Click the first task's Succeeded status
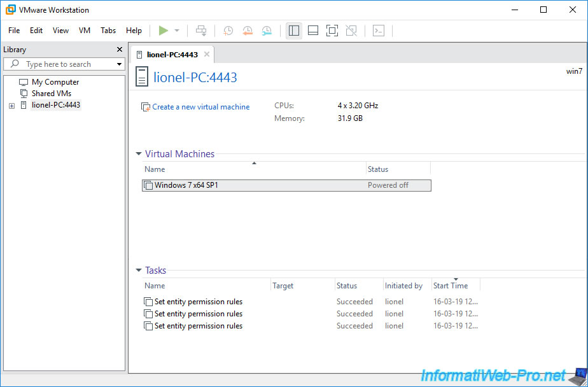Screen dimensions: 588x387 tap(354, 302)
